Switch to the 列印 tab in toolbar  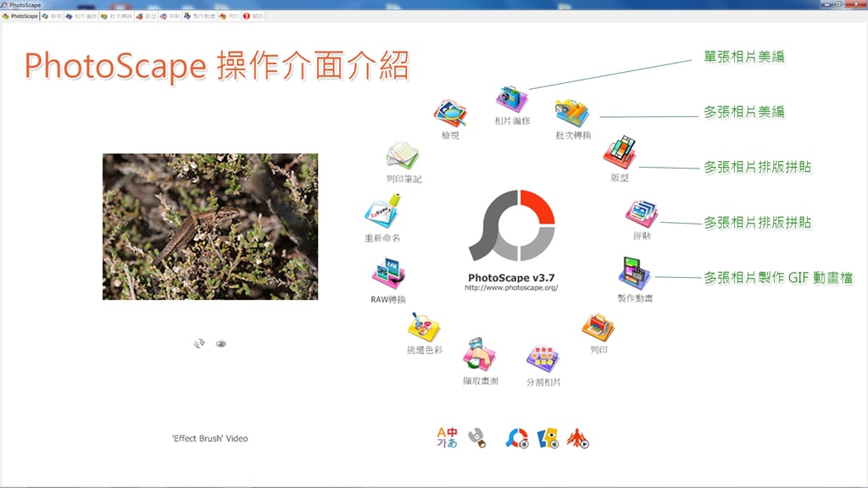pos(229,16)
